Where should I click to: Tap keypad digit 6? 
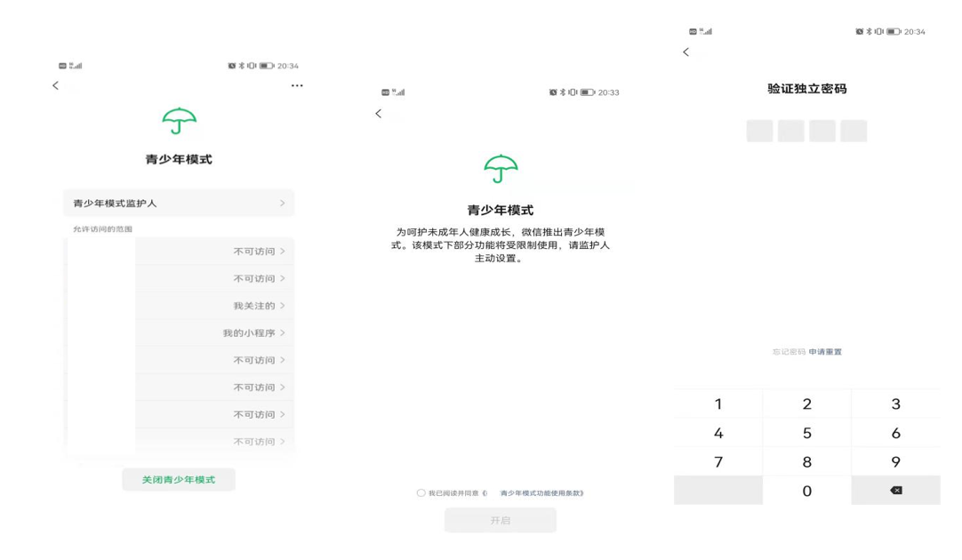[x=895, y=433]
